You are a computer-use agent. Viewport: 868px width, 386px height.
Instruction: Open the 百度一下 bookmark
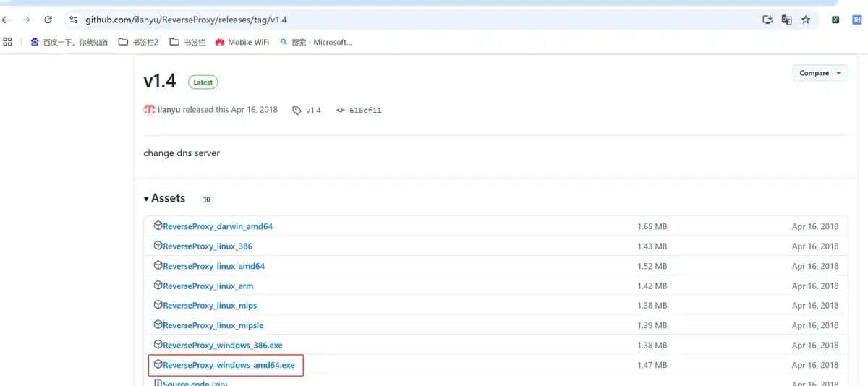[69, 42]
